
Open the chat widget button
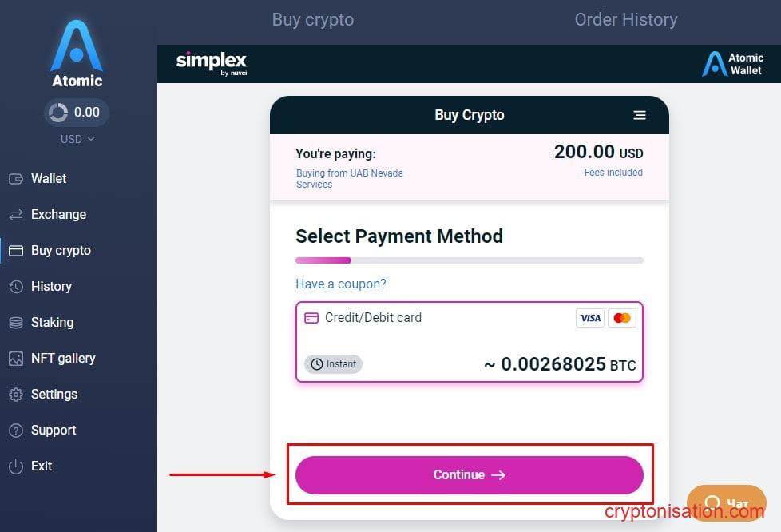[x=726, y=503]
